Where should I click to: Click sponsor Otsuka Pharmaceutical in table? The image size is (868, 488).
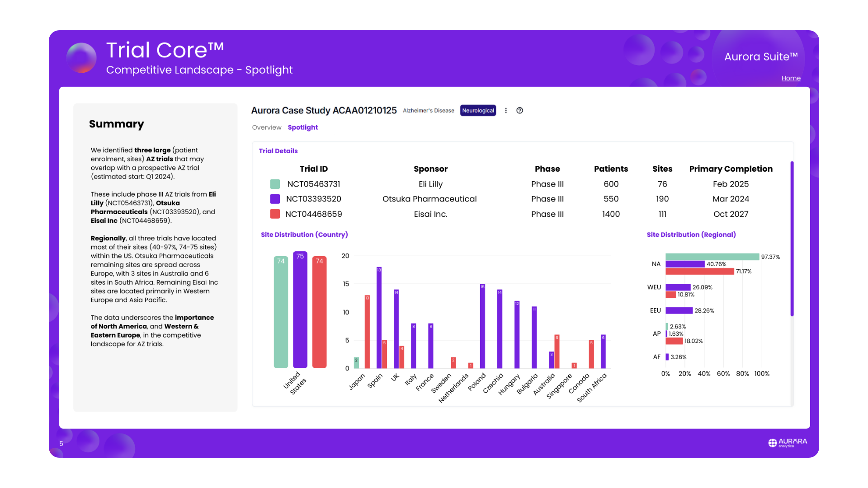pyautogui.click(x=429, y=199)
